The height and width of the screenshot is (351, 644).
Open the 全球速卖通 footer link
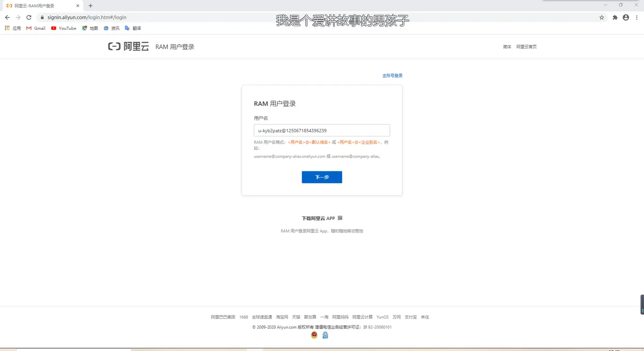tap(262, 317)
